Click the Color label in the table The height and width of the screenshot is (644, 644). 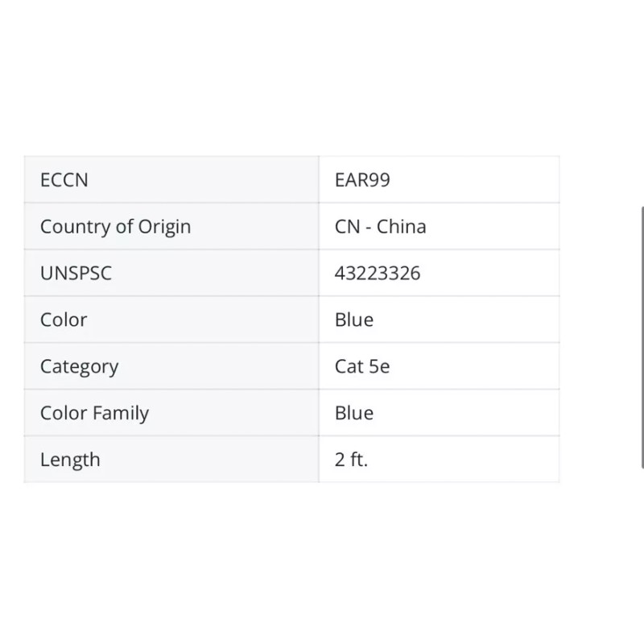pos(64,320)
